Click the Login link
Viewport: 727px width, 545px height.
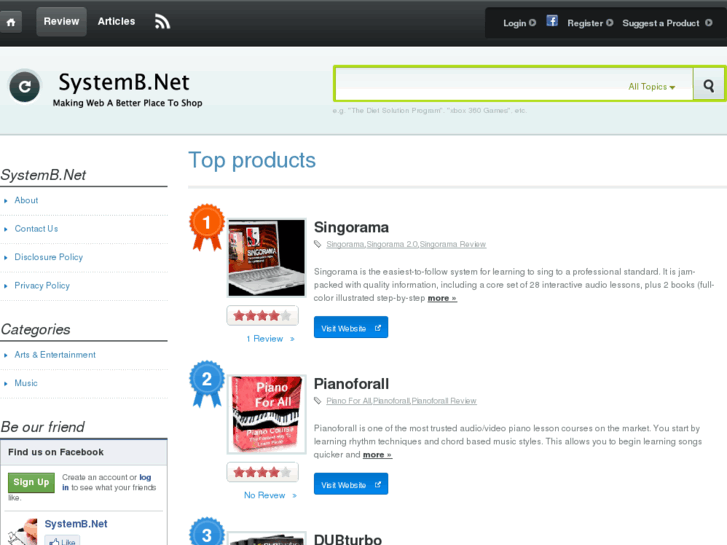519,23
